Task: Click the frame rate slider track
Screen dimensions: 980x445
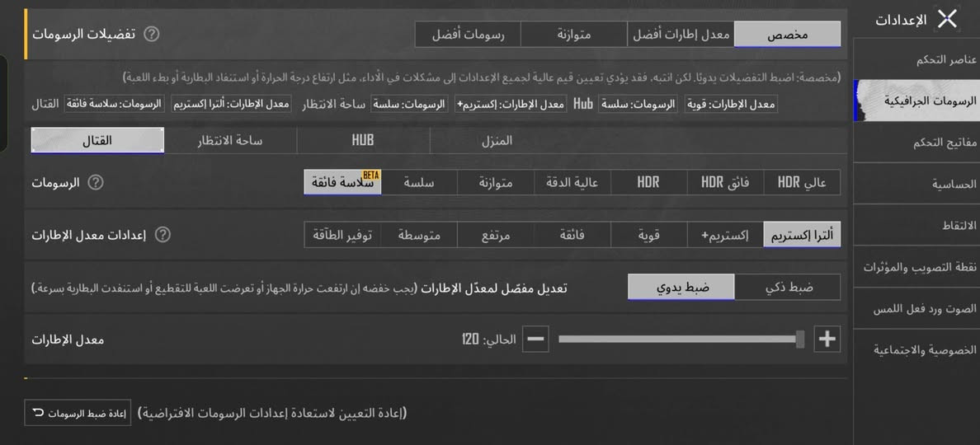Action: click(681, 339)
